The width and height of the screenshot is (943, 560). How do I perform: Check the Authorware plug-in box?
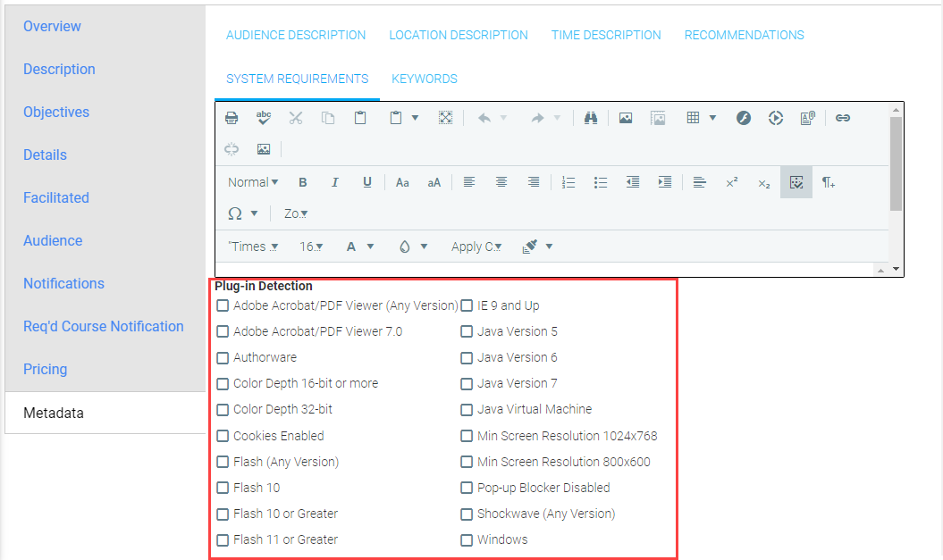click(x=223, y=358)
